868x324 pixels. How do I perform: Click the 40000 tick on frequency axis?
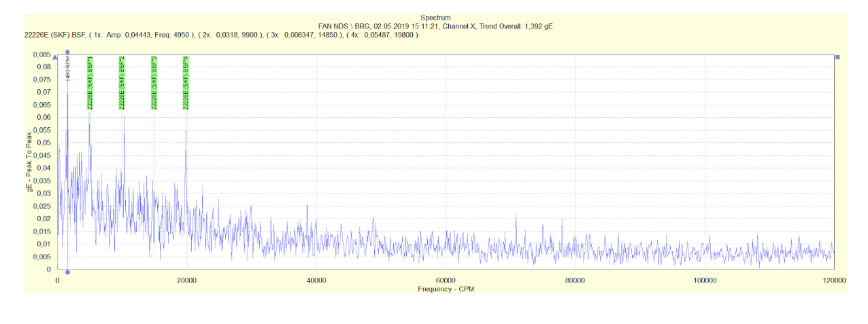316,280
